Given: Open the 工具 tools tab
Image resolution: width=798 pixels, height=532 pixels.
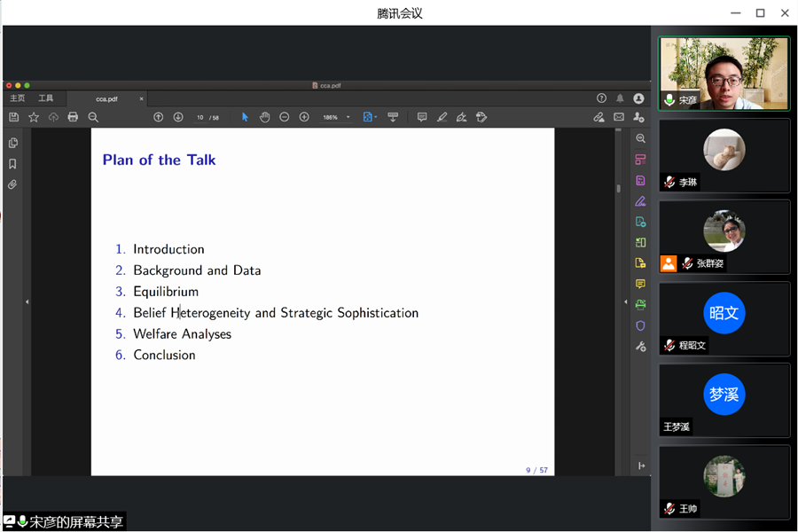Looking at the screenshot, I should tap(45, 98).
